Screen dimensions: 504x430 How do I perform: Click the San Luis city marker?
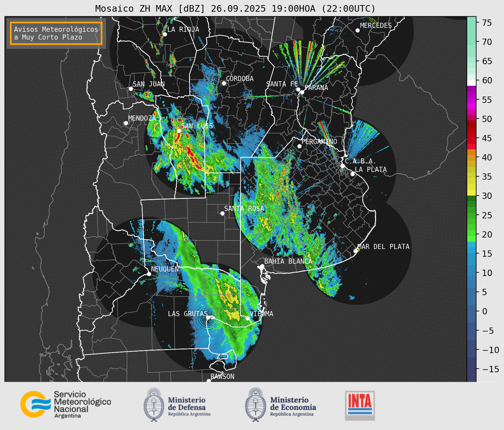pos(179,131)
